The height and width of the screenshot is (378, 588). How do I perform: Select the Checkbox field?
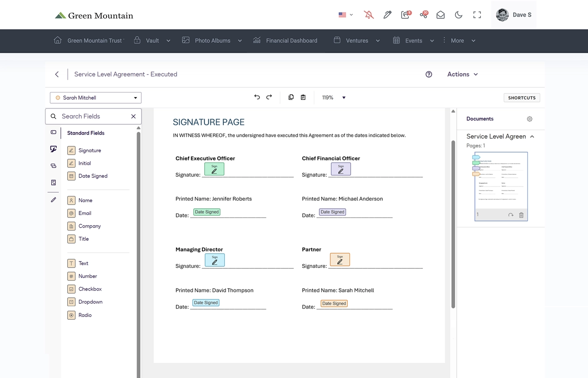(x=84, y=289)
